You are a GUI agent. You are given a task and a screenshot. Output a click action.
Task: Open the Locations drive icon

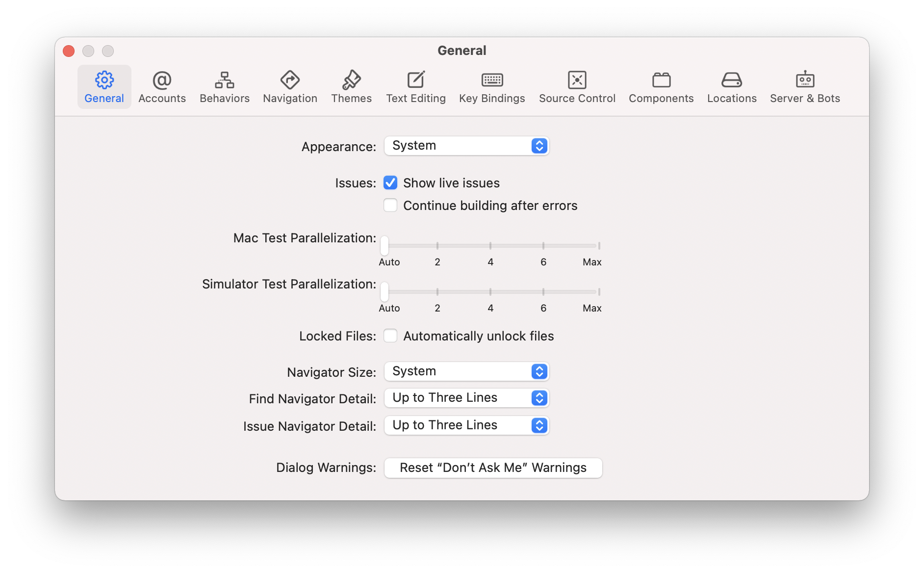coord(732,80)
